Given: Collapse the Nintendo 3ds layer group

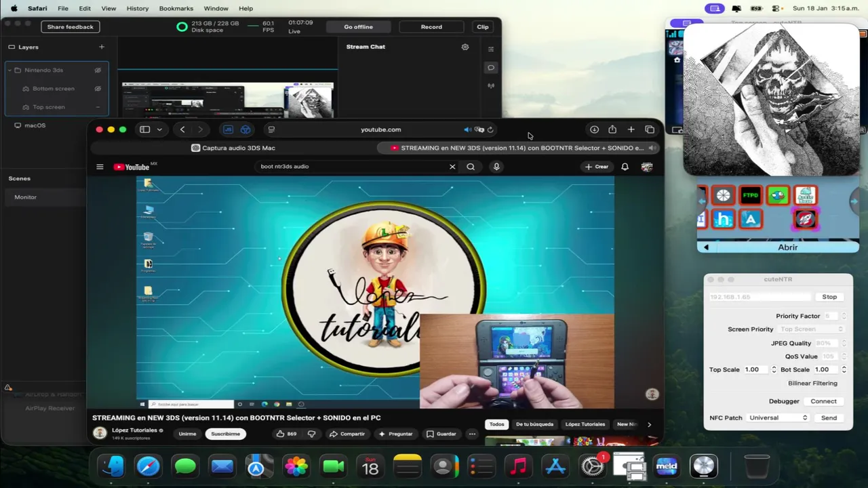Looking at the screenshot, I should pos(9,70).
